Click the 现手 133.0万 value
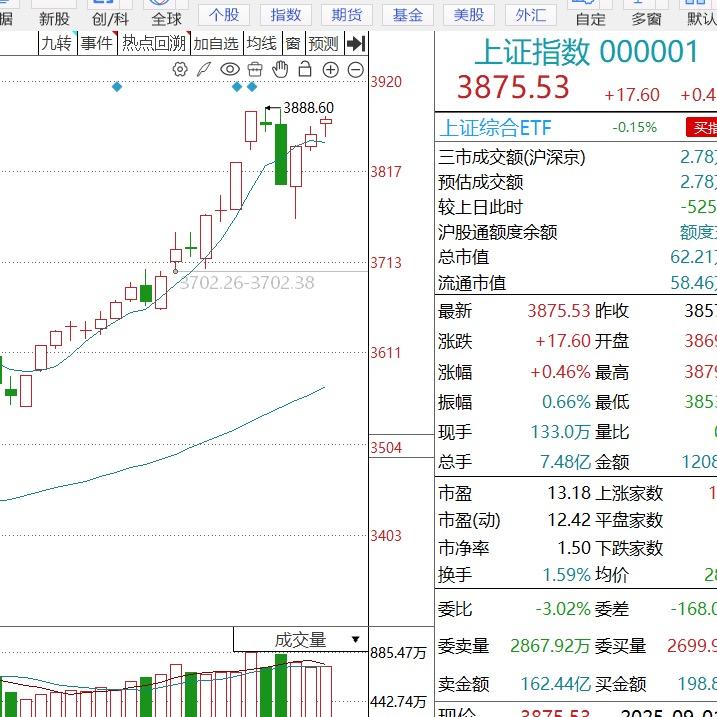This screenshot has width=717, height=717. tap(560, 432)
